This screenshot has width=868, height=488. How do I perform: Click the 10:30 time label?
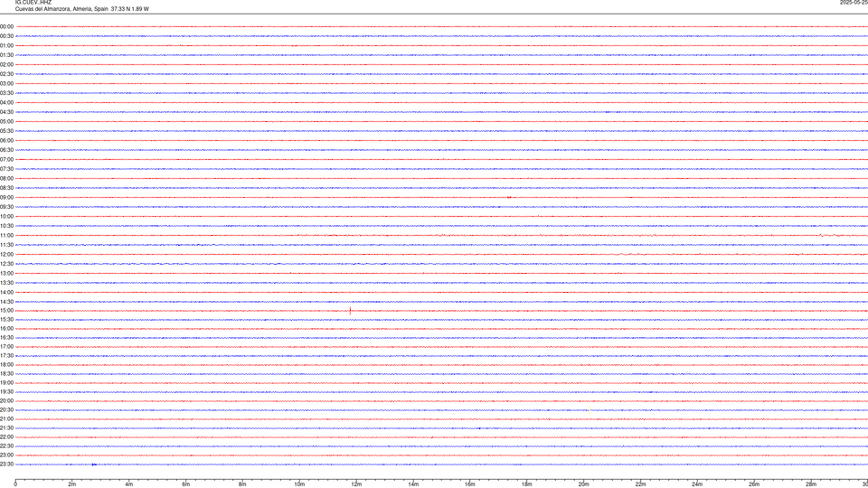tap(6, 226)
